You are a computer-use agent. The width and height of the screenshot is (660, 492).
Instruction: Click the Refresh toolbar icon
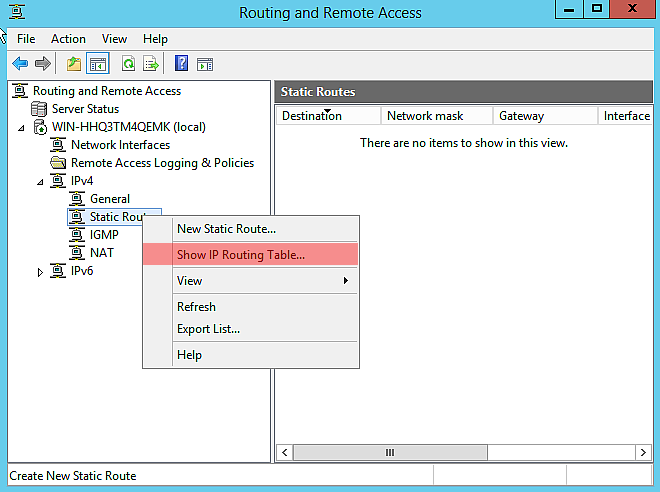pyautogui.click(x=128, y=64)
